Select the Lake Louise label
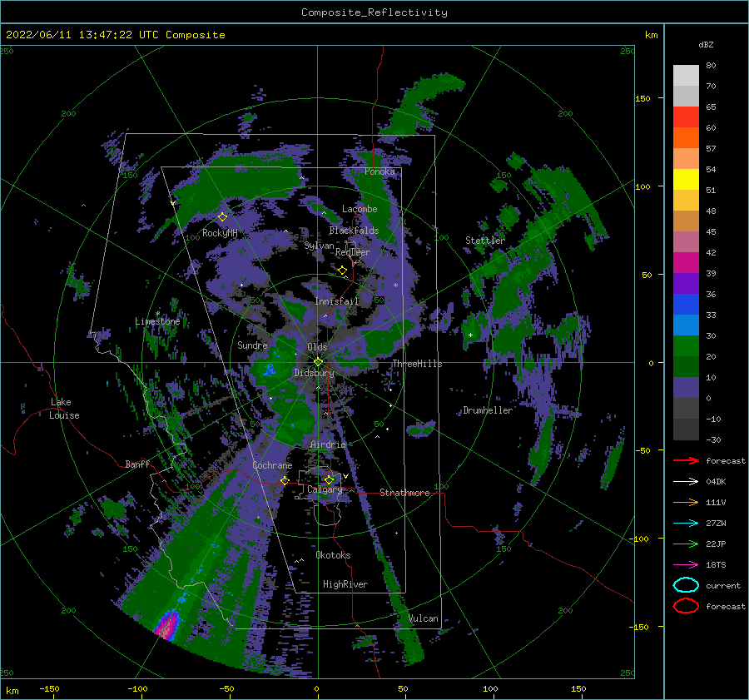 click(x=64, y=409)
